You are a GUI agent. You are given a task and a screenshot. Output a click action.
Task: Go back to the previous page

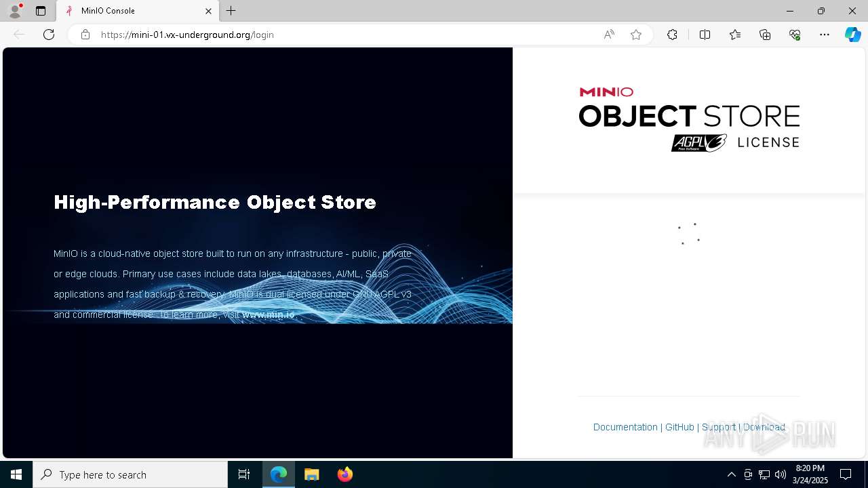[x=19, y=35]
